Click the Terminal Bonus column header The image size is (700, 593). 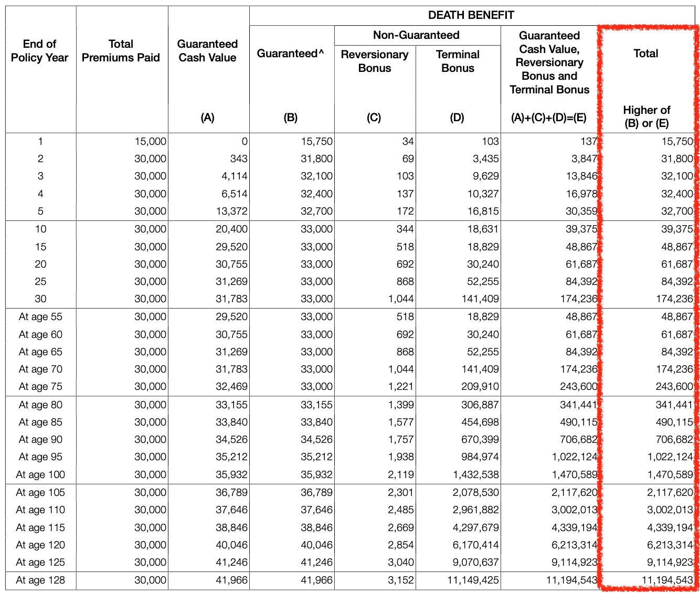458,61
